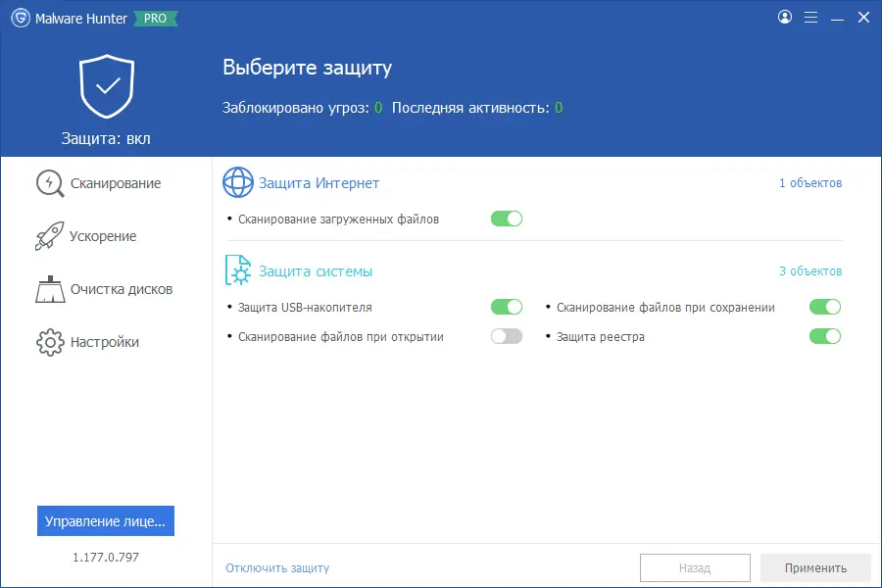Select Ускорение in the sidebar
882x588 pixels.
tap(103, 236)
